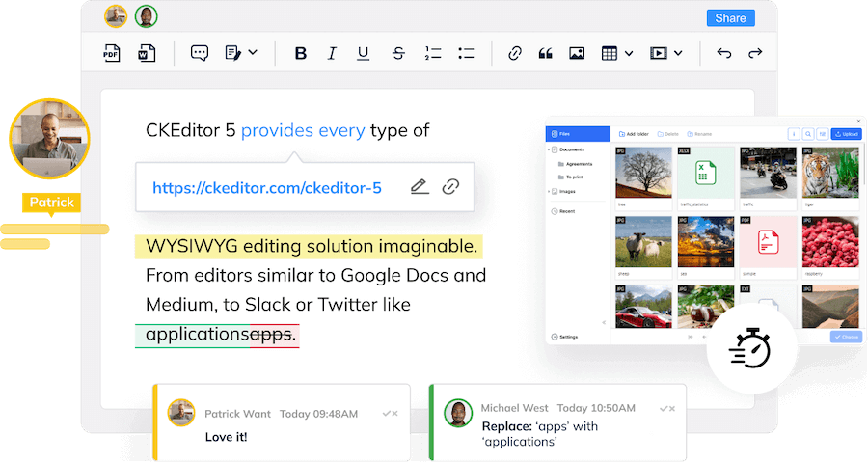
Task: Expand the media dropdown arrow
Action: (678, 54)
